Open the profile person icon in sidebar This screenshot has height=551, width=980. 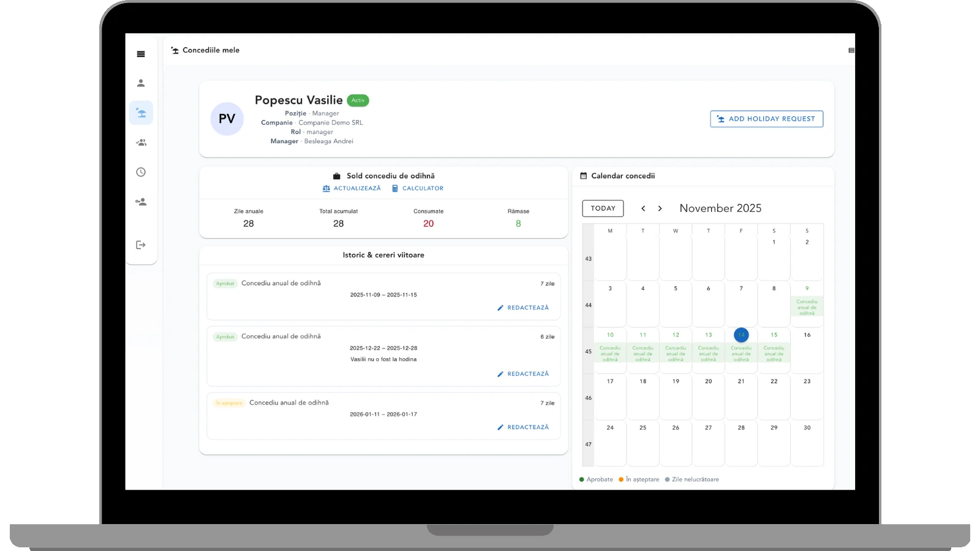coord(141,83)
